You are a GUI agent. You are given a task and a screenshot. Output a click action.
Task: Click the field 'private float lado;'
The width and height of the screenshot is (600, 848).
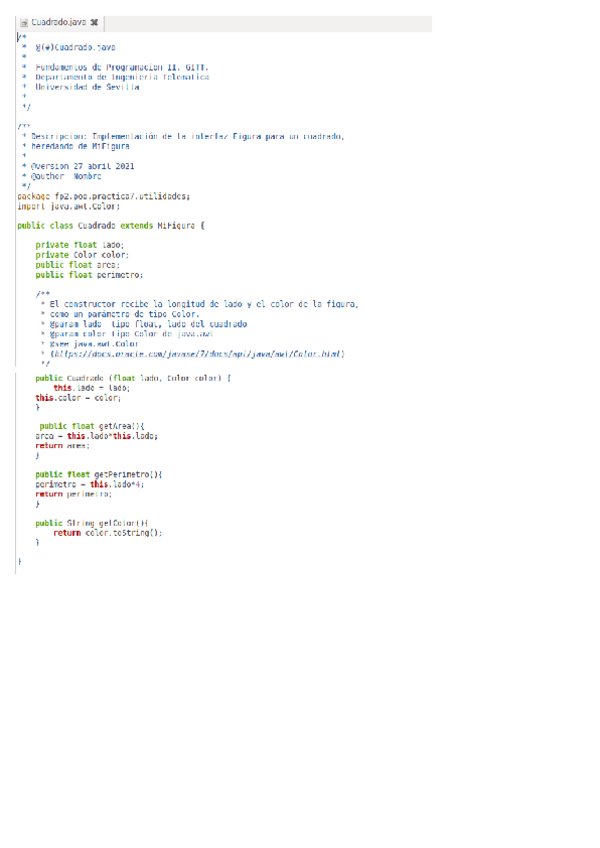point(80,245)
